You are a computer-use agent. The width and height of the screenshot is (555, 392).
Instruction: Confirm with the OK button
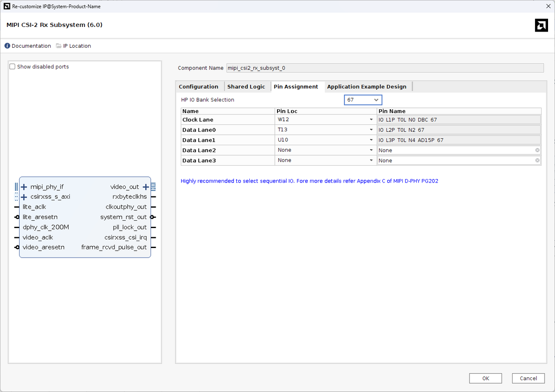pos(486,378)
